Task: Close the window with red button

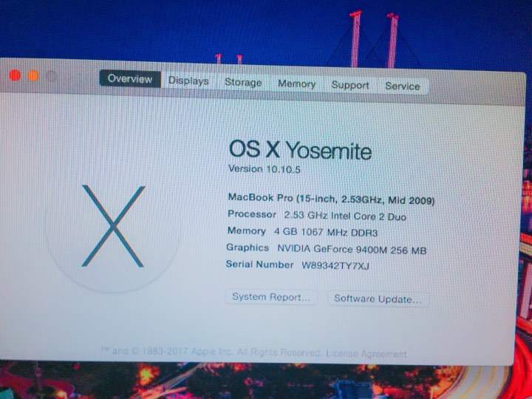Action: click(x=15, y=75)
